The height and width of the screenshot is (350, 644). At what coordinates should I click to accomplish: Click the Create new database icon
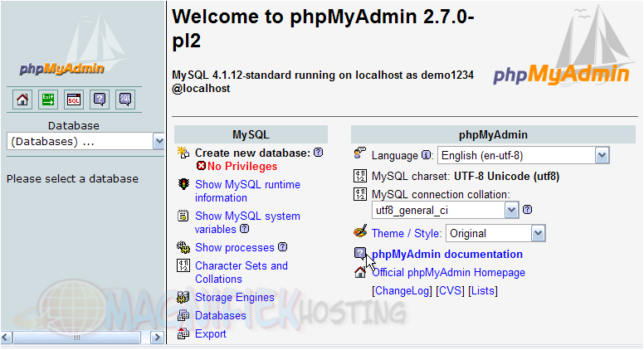183,153
